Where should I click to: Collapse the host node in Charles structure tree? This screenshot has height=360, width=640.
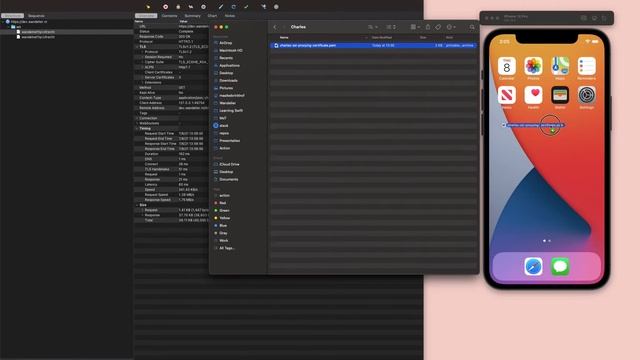(3, 22)
